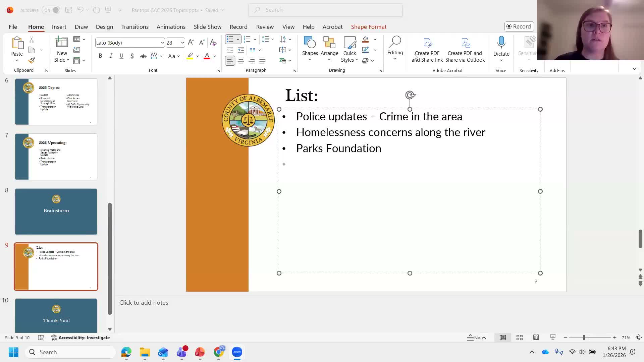Expand the font size dropdown
This screenshot has height=362, width=644.
tap(182, 43)
